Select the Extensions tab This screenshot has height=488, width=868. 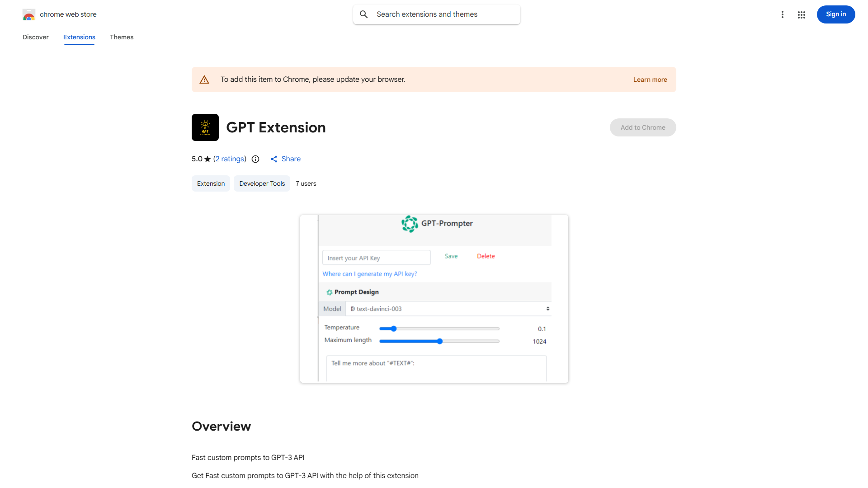pos(79,37)
